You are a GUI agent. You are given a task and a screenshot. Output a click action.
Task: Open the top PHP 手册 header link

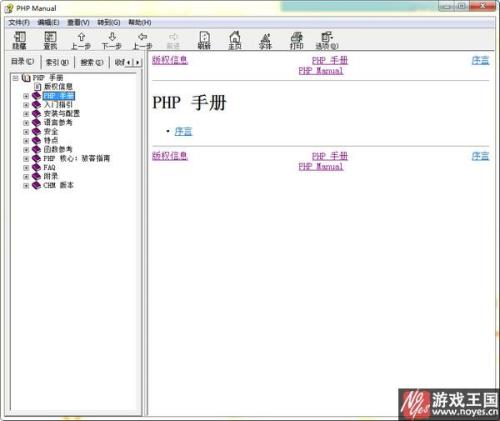pos(330,60)
